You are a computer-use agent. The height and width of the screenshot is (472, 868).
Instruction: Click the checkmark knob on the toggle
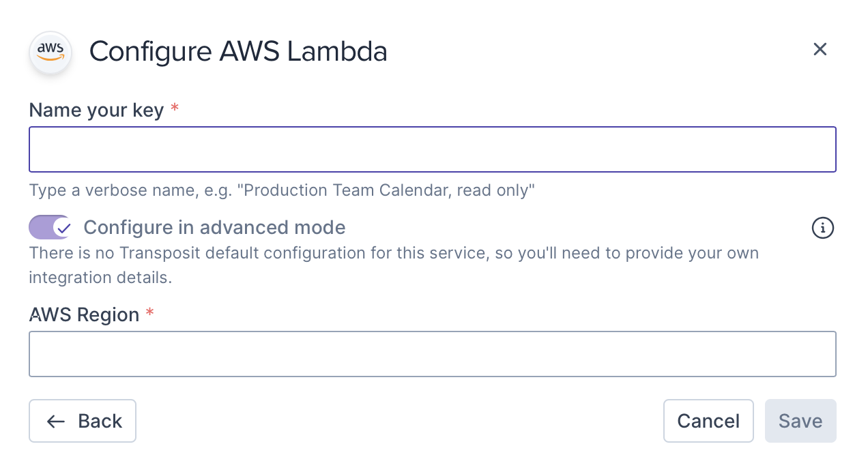click(63, 228)
